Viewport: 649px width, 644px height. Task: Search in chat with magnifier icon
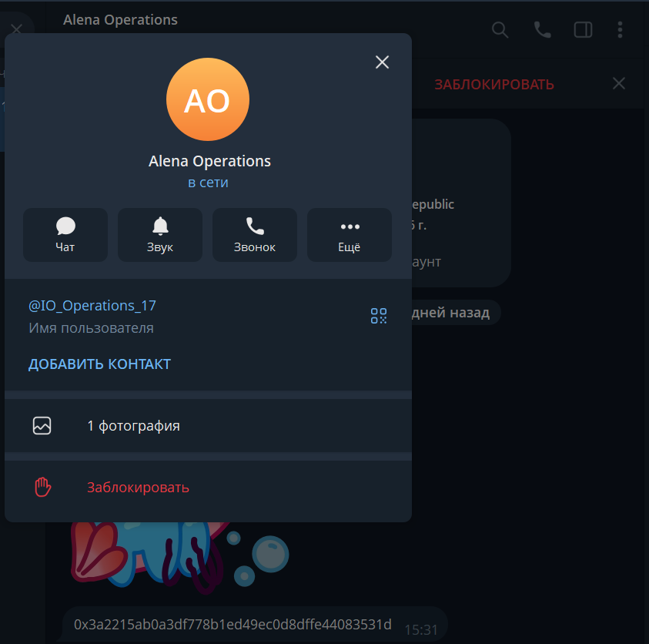pos(500,30)
